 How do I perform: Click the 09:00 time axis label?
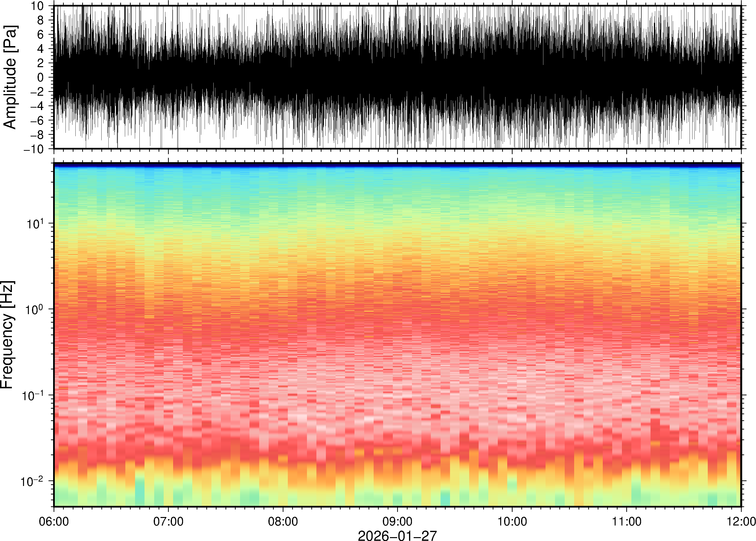click(x=397, y=521)
